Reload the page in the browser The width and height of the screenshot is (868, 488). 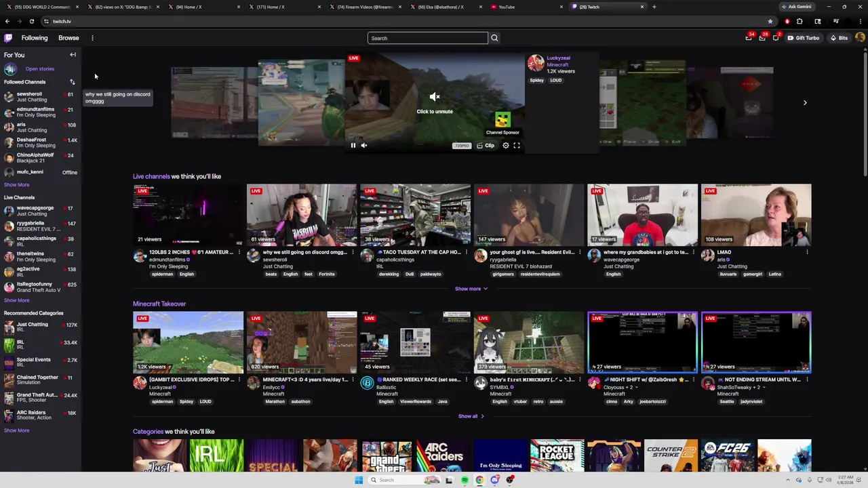point(31,21)
